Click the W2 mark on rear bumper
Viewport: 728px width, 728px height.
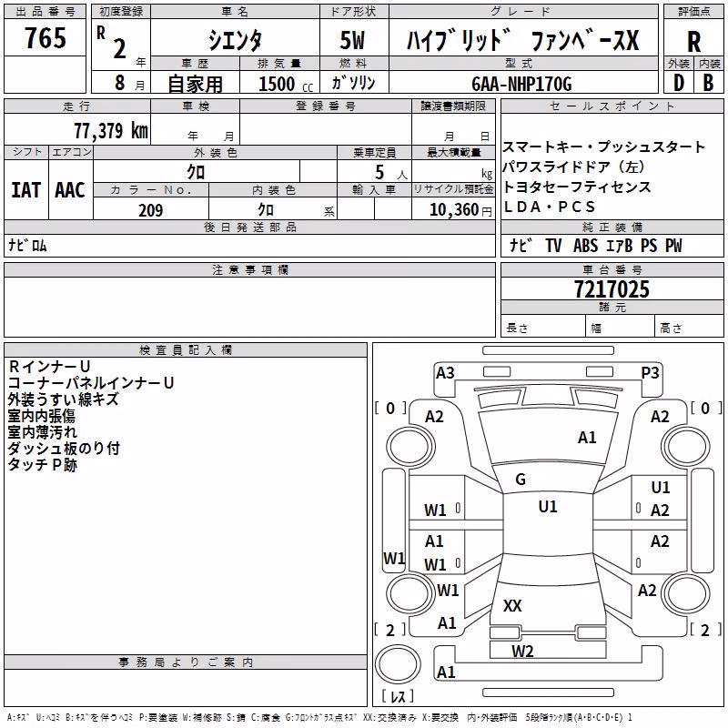point(522,652)
